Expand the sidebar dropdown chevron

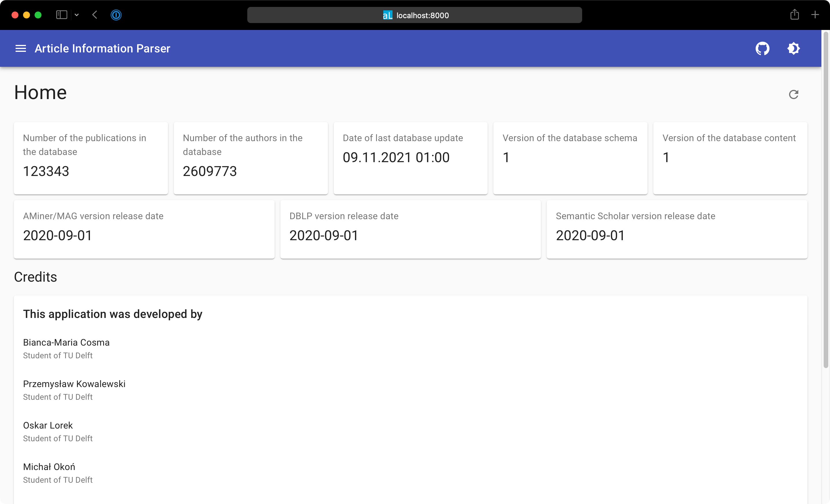coord(76,15)
